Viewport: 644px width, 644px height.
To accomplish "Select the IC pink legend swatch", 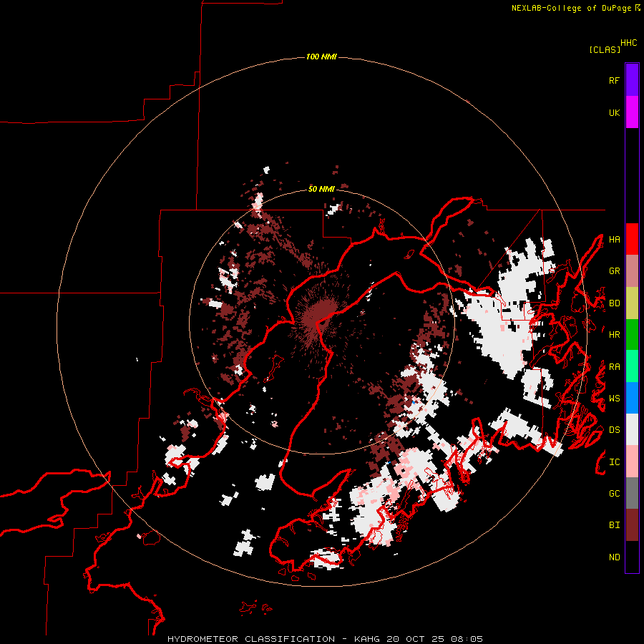I will [x=632, y=462].
